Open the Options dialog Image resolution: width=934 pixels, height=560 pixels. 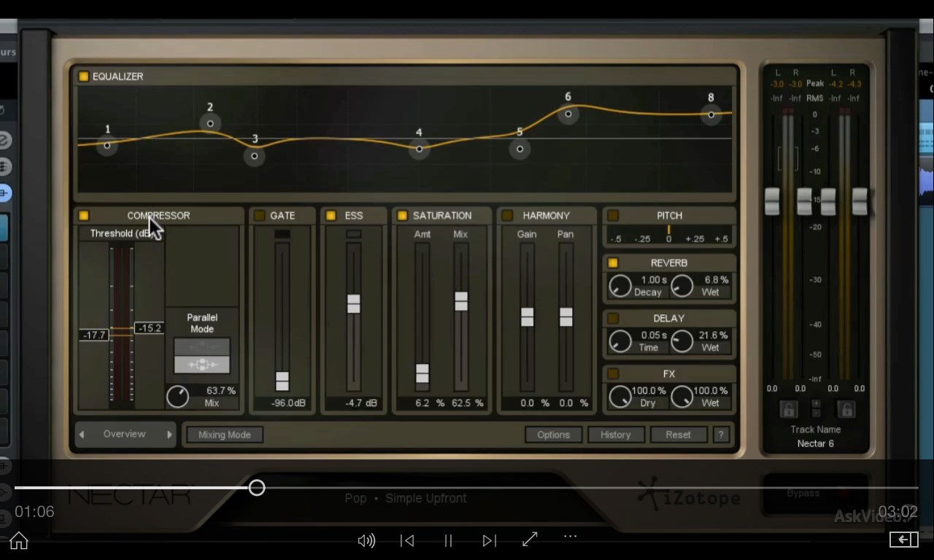[x=553, y=435]
